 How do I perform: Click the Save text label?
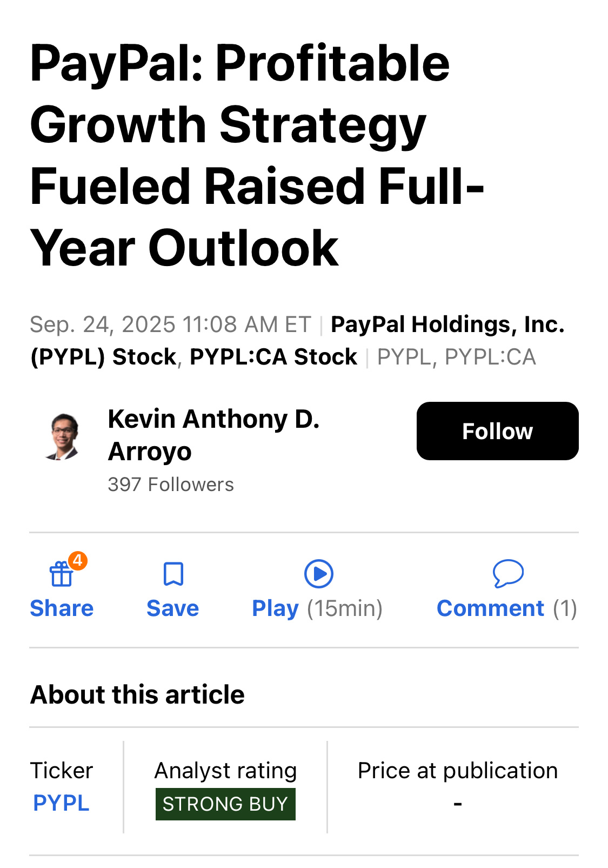click(173, 608)
